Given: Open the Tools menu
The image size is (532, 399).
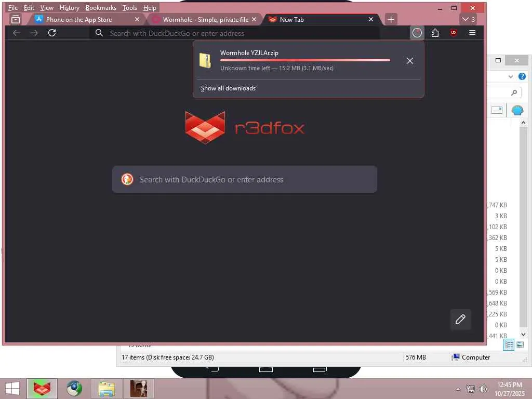Looking at the screenshot, I should (129, 7).
